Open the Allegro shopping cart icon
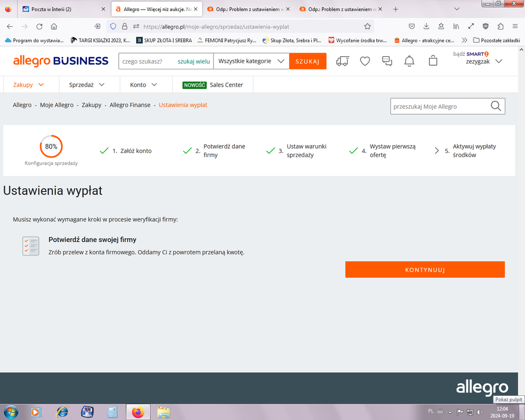This screenshot has height=420, width=525. click(433, 60)
